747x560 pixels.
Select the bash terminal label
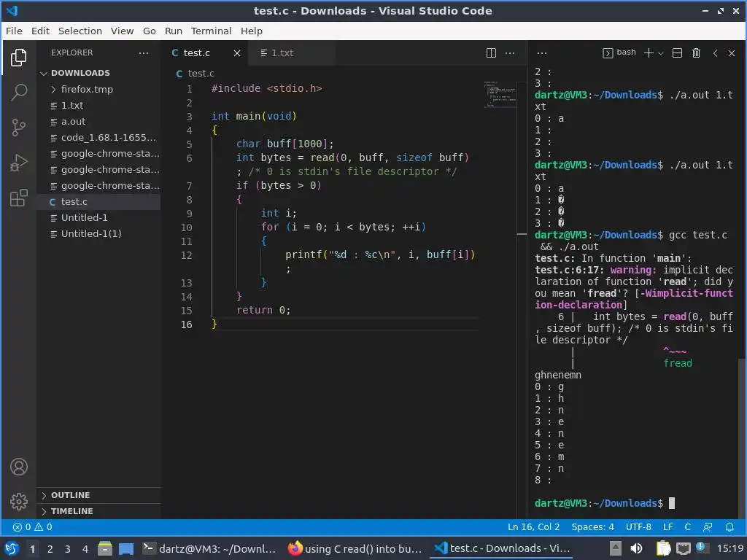coord(619,52)
